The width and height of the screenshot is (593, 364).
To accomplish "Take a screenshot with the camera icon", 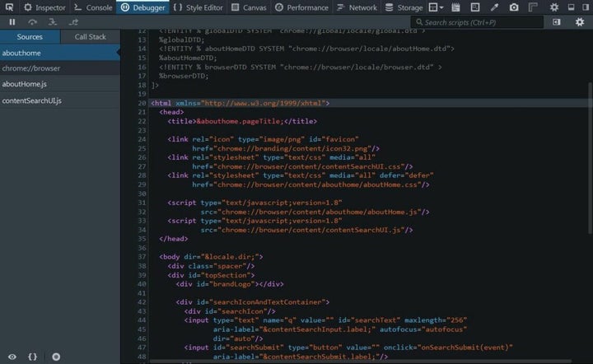I will (514, 7).
